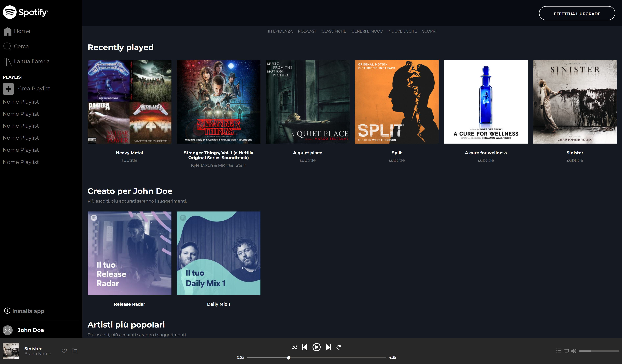
Task: Click the Spotify logo
Action: click(x=25, y=12)
